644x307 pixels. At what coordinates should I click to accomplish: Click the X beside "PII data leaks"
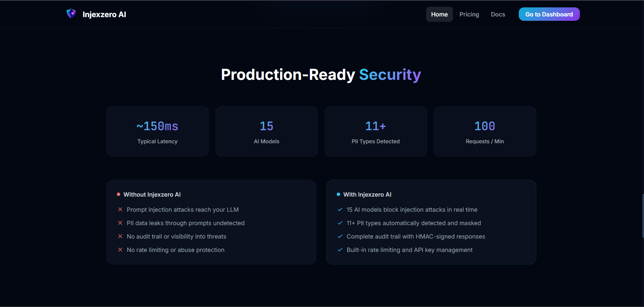pos(120,223)
